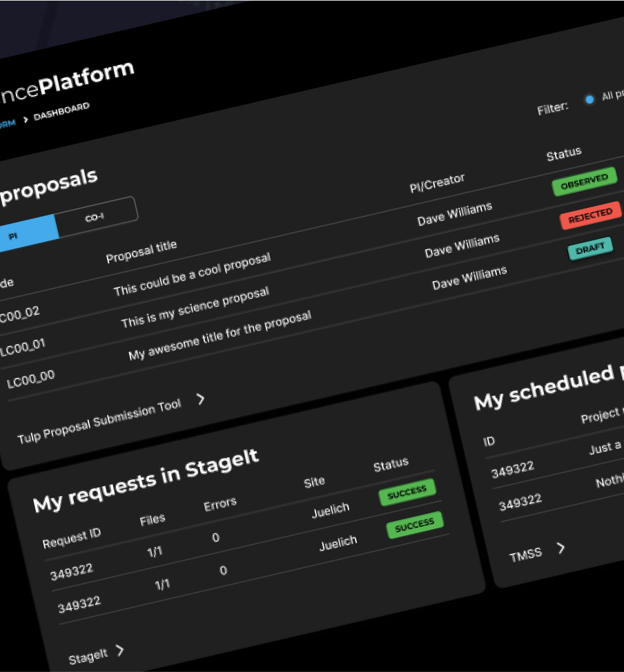
Task: Select the All proposals filter radio button
Action: (x=589, y=99)
